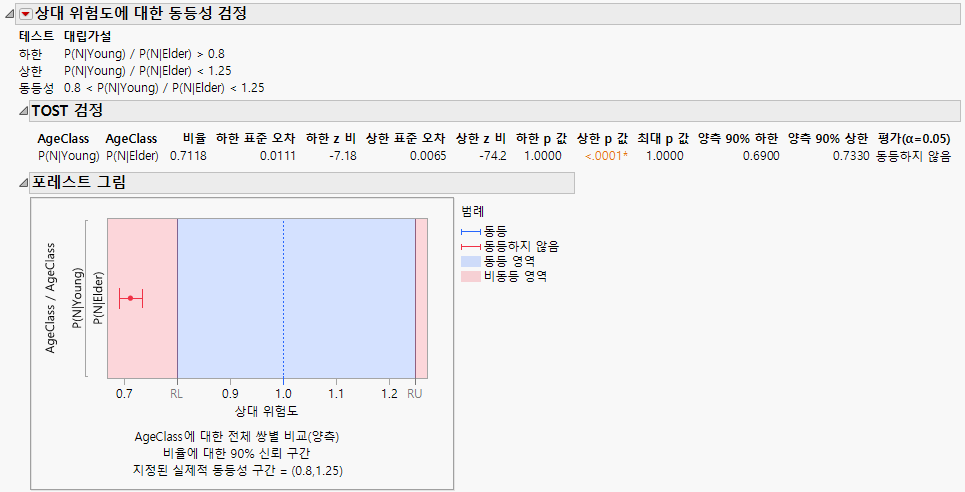965x492 pixels.
Task: Click the 상한 hypothesis row label
Action: click(x=30, y=71)
